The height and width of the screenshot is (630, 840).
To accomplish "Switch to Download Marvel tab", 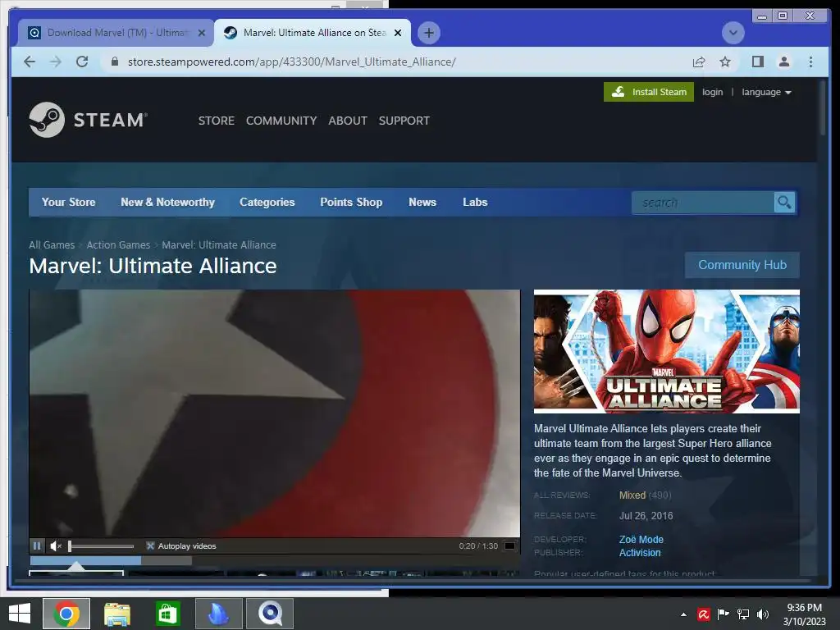I will pyautogui.click(x=116, y=33).
